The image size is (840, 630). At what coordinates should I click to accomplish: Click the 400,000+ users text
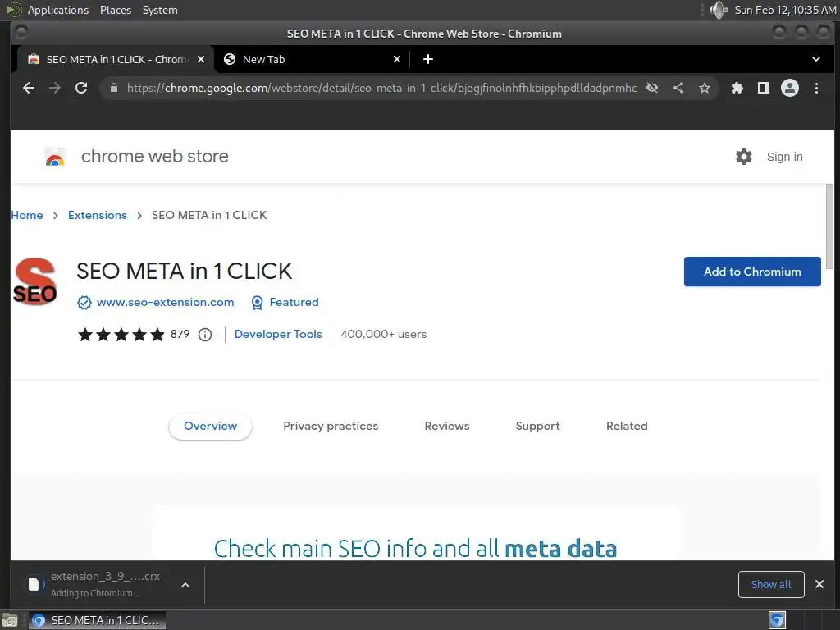pyautogui.click(x=384, y=335)
